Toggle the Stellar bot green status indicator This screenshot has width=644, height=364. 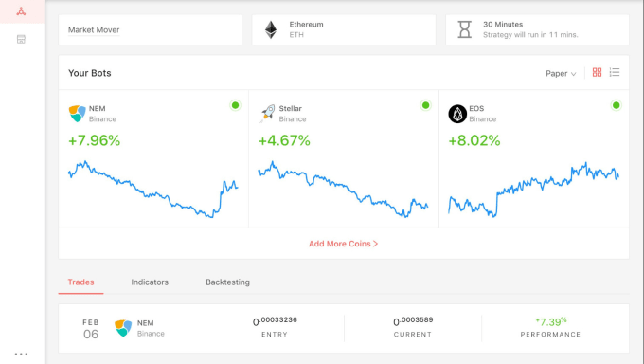point(425,105)
